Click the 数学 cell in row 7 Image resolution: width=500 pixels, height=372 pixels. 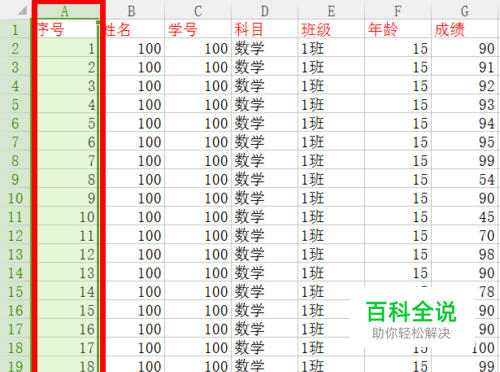click(x=265, y=142)
